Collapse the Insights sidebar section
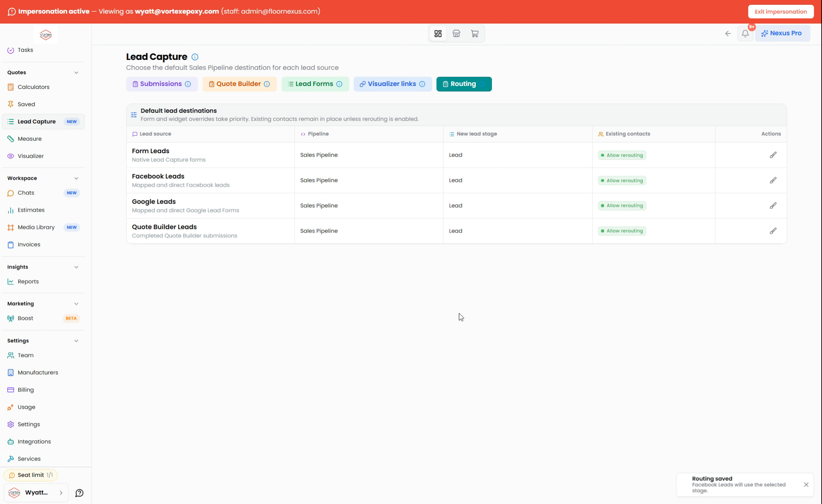The image size is (822, 504). point(76,267)
